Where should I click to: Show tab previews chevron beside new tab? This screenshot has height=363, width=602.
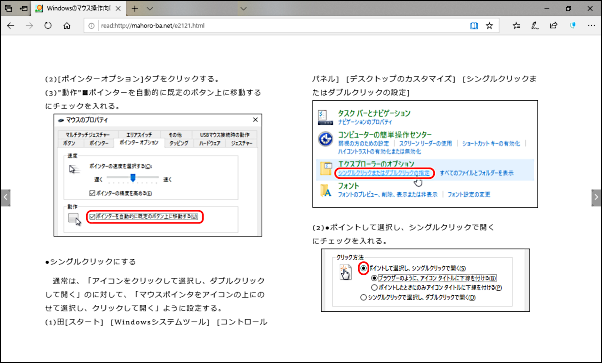tap(150, 8)
